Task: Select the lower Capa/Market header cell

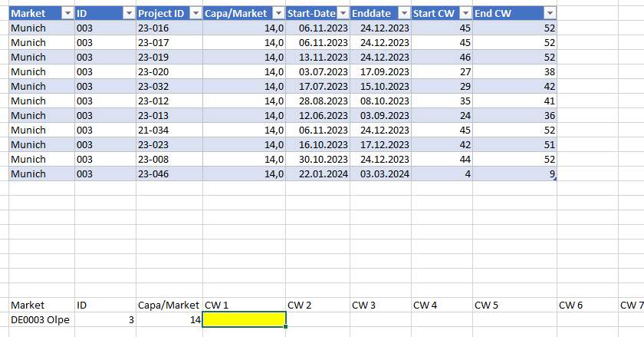Action: tap(169, 305)
